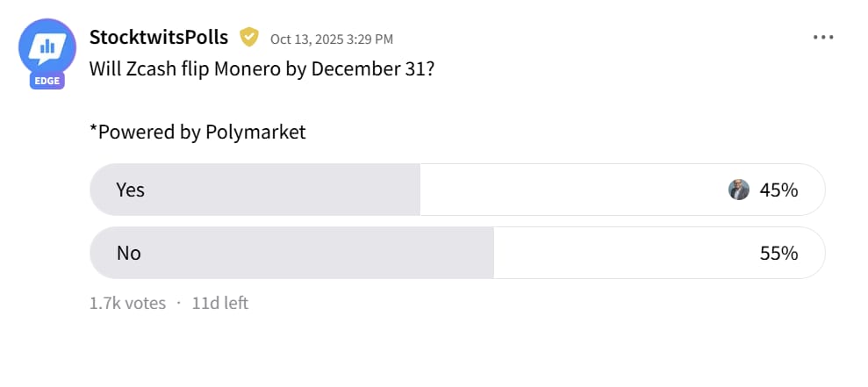
Task: Click the 45% result percentage
Action: coord(778,190)
